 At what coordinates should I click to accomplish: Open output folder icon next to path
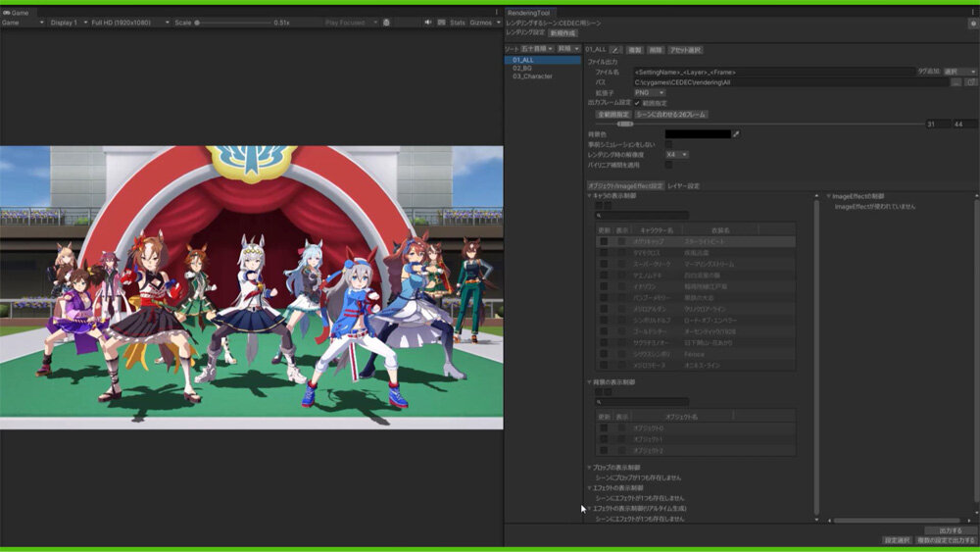tap(971, 82)
